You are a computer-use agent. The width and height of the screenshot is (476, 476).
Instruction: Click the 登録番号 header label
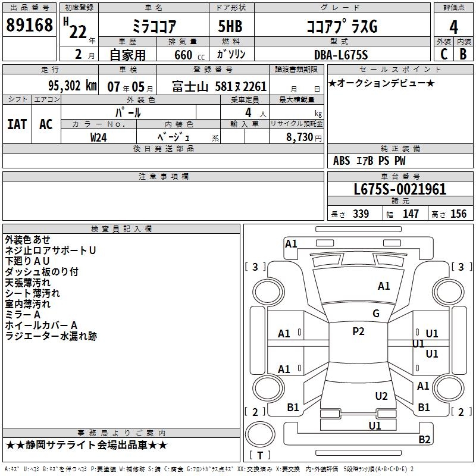[213, 69]
